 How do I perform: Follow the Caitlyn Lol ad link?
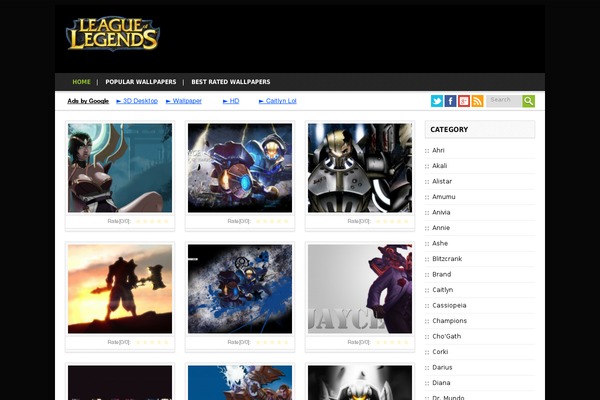click(278, 101)
